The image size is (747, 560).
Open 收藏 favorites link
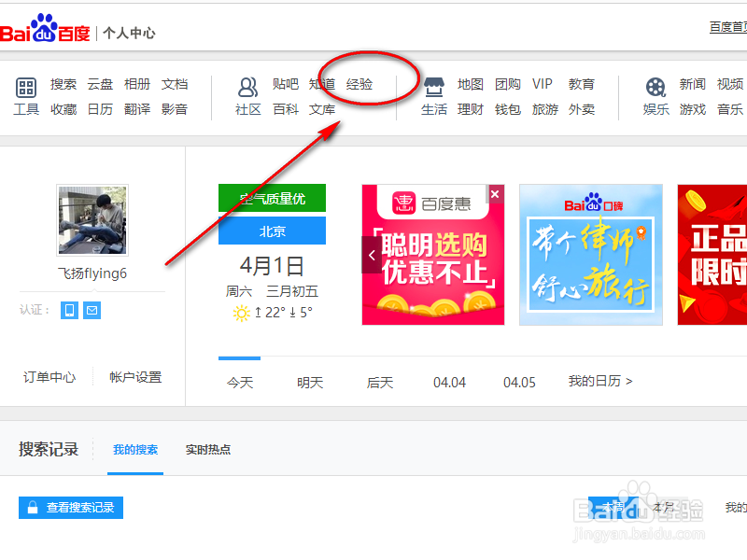pyautogui.click(x=63, y=109)
